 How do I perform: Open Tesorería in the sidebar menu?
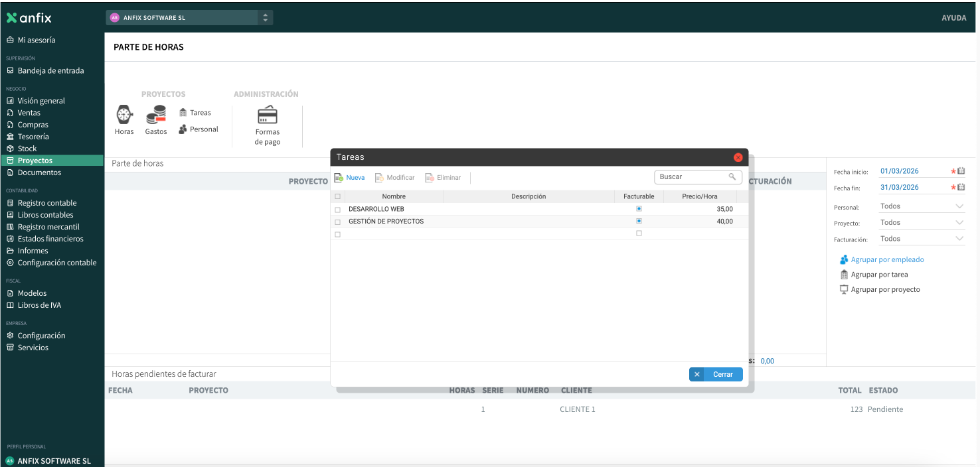(x=33, y=137)
